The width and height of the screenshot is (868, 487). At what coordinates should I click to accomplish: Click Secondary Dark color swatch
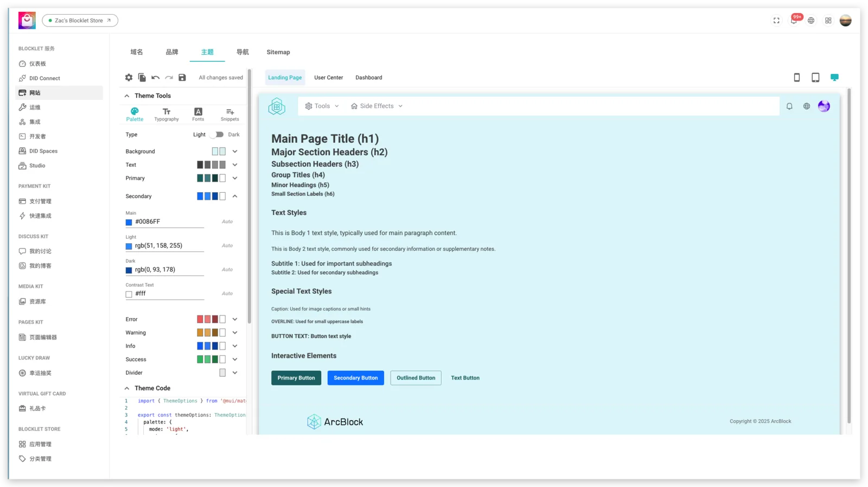click(129, 270)
